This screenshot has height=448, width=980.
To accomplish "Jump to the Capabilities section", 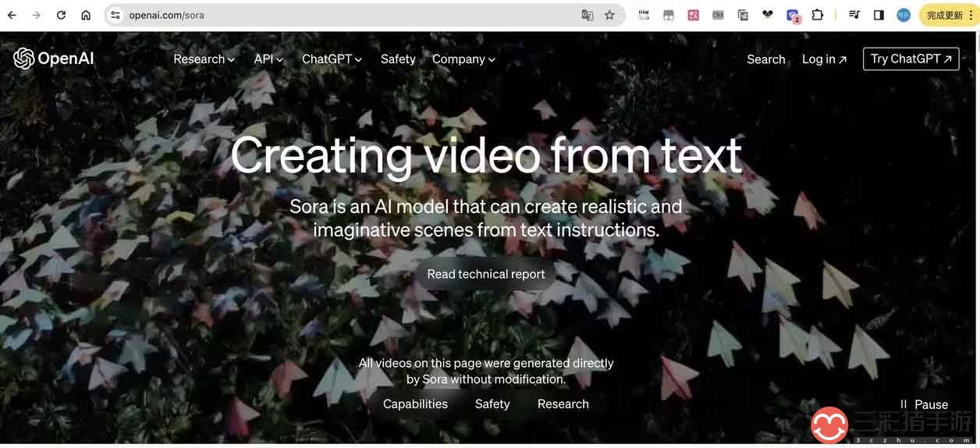I will pyautogui.click(x=415, y=404).
